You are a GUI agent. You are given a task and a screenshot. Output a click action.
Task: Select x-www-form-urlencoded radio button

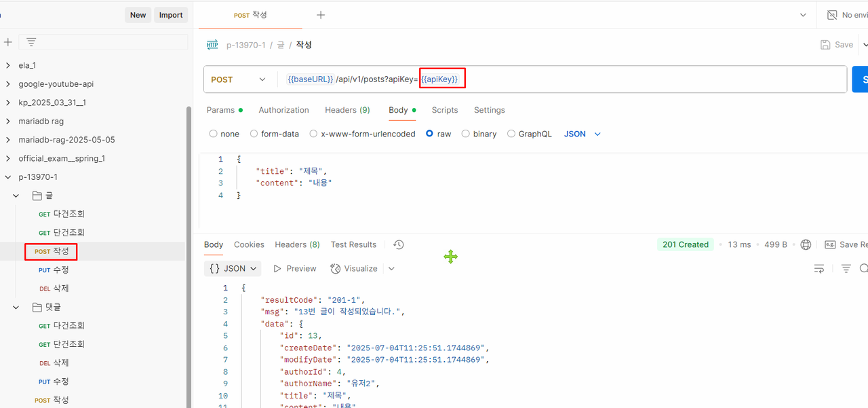click(313, 134)
